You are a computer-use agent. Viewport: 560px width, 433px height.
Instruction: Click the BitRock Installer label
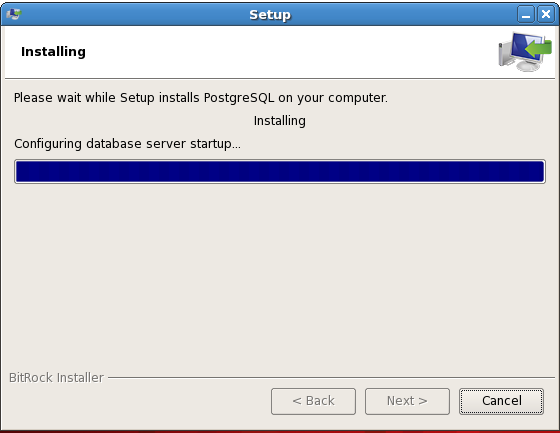coord(56,378)
